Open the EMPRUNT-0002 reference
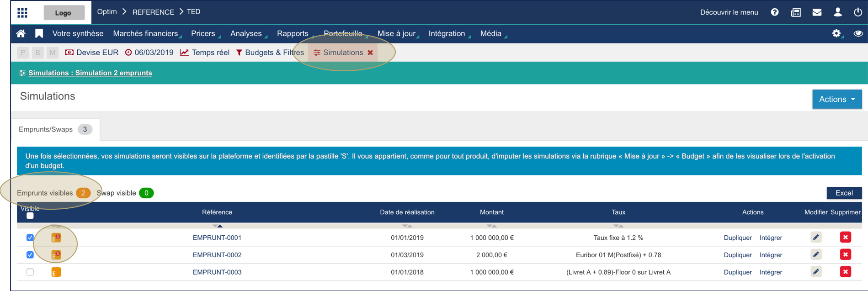This screenshot has height=291, width=868. (217, 255)
